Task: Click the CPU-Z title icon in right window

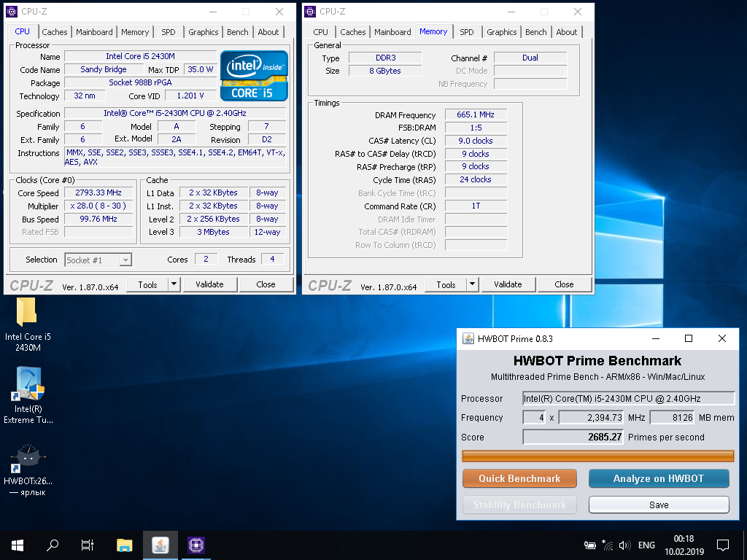Action: pos(309,12)
